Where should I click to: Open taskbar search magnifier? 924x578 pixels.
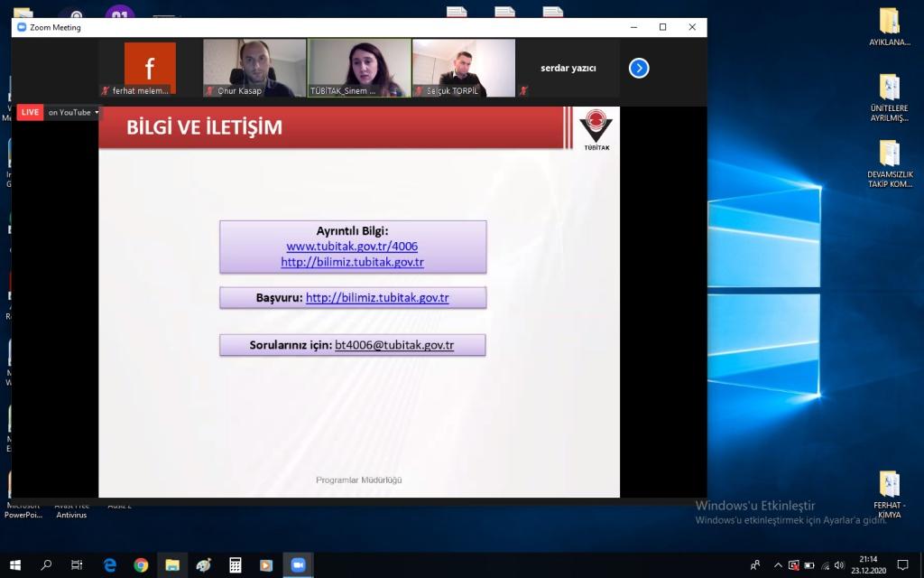(x=47, y=565)
